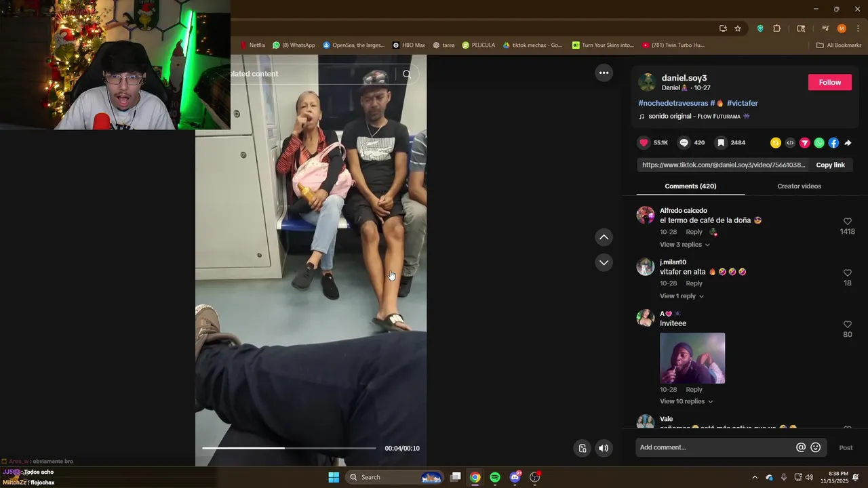Open the three-dot video options menu

click(604, 73)
